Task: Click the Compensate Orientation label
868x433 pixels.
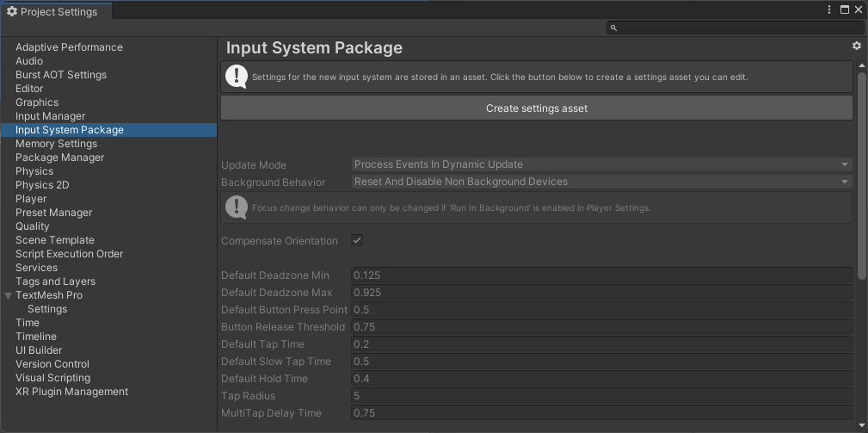Action: [279, 241]
